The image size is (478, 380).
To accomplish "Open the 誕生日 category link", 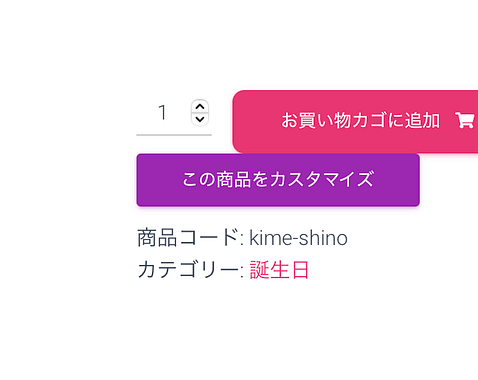I will tap(279, 270).
